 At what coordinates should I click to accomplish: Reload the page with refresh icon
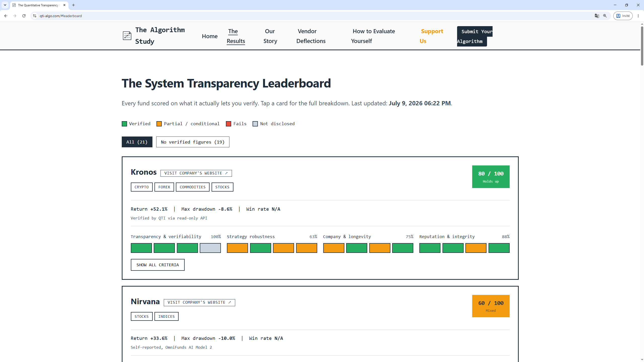tap(24, 16)
